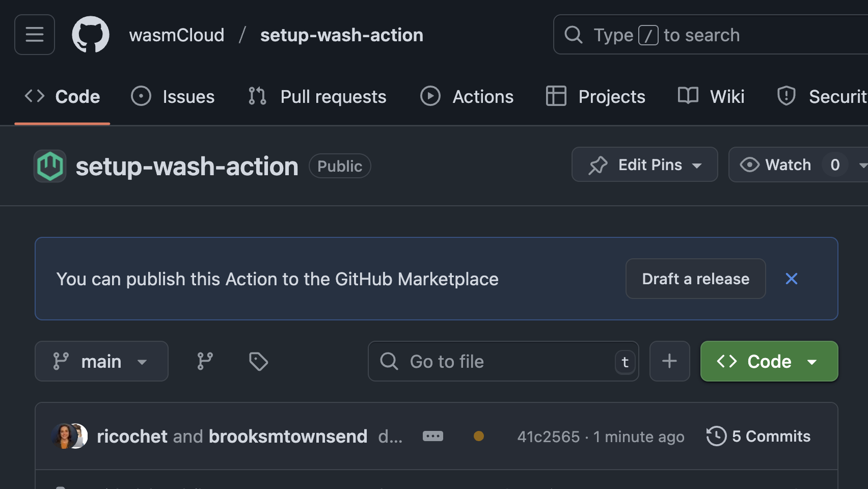Expand the main branch selector
The width and height of the screenshot is (868, 489).
click(x=101, y=361)
